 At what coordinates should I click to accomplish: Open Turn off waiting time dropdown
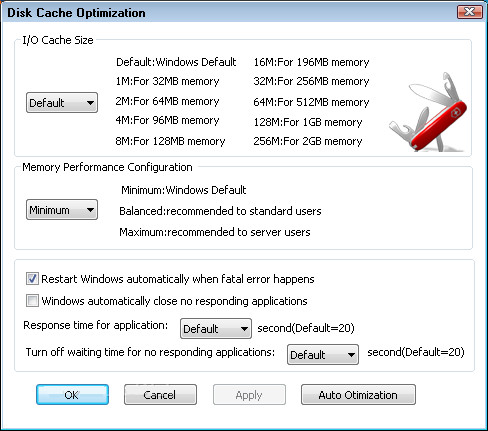(x=323, y=355)
